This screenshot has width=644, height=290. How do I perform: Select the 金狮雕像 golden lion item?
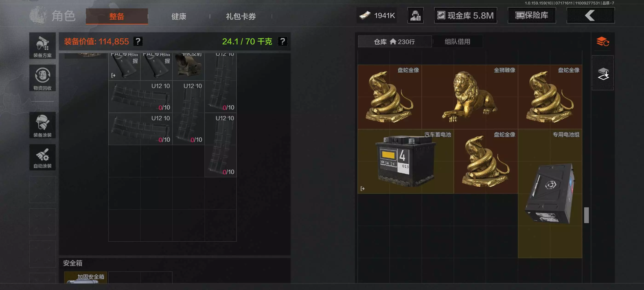[x=470, y=97]
